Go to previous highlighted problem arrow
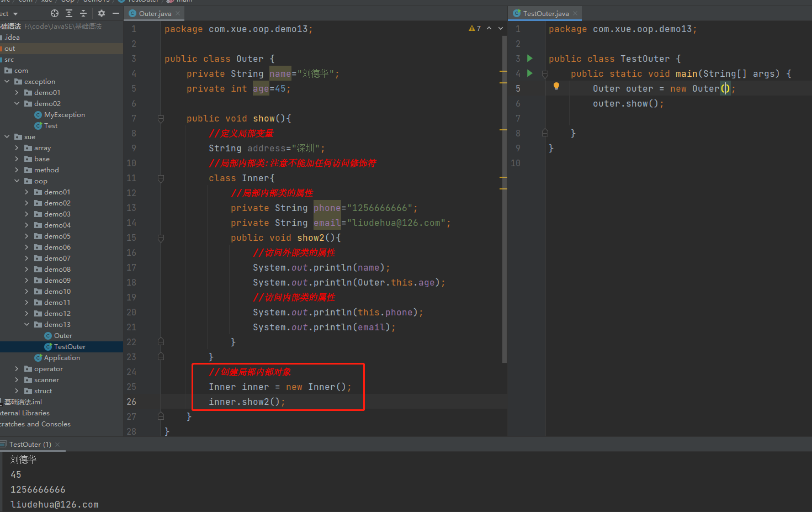Viewport: 812px width, 512px height. click(489, 28)
